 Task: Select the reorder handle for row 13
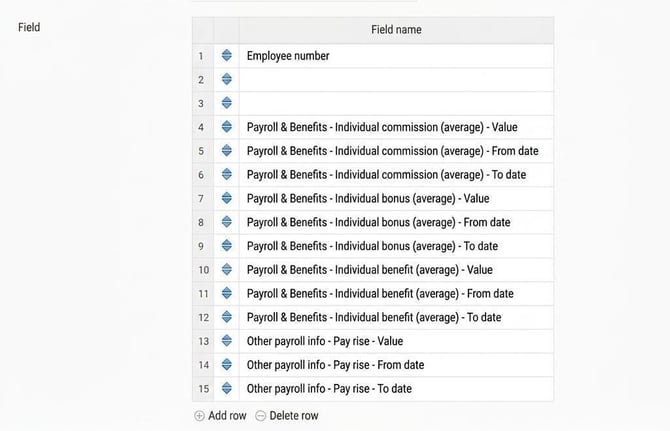pyautogui.click(x=226, y=340)
